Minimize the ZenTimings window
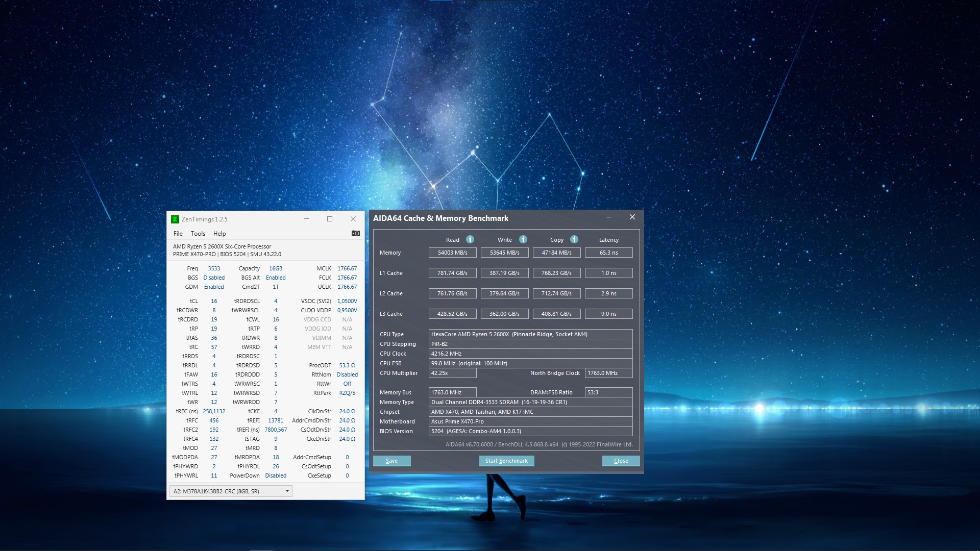The width and height of the screenshot is (980, 551). coord(306,219)
